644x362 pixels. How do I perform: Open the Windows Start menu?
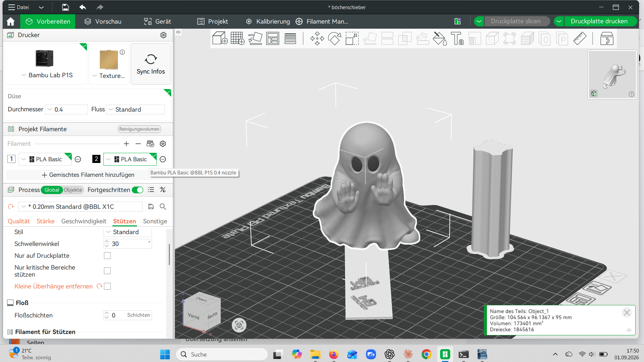[165, 355]
